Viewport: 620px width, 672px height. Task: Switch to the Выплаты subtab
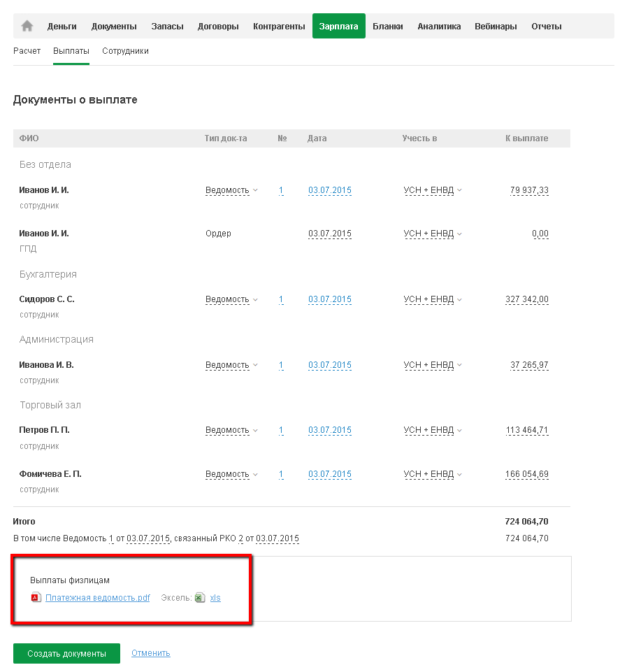tap(71, 51)
